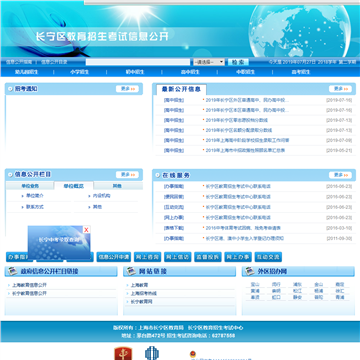Image resolution: width=360 pixels, height=360 pixels.
Task: Open the 内设机构 link
Action: (101, 196)
